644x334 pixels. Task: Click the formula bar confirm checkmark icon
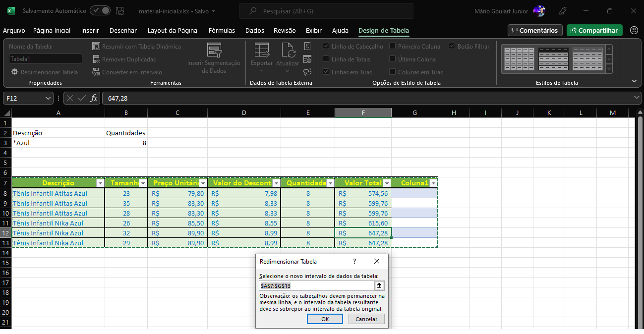pyautogui.click(x=82, y=98)
